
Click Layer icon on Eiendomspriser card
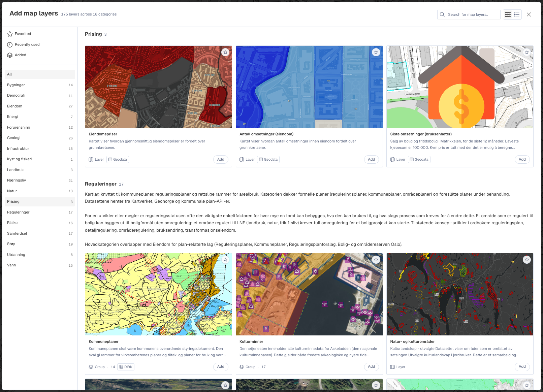(x=91, y=159)
